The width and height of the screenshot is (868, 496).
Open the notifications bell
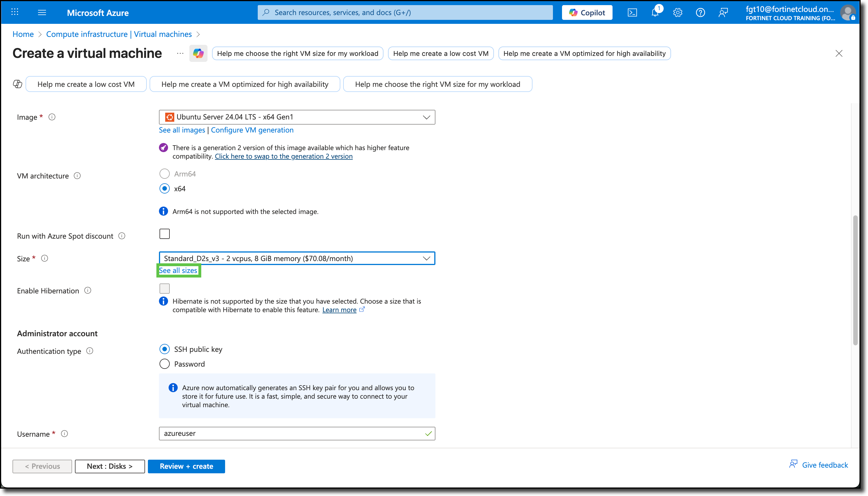(x=655, y=12)
